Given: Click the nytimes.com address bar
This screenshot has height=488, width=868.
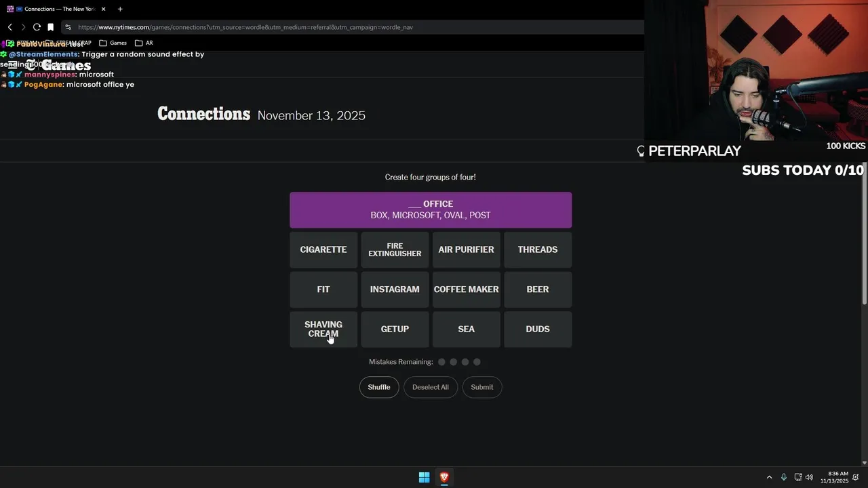Looking at the screenshot, I should coord(353,27).
